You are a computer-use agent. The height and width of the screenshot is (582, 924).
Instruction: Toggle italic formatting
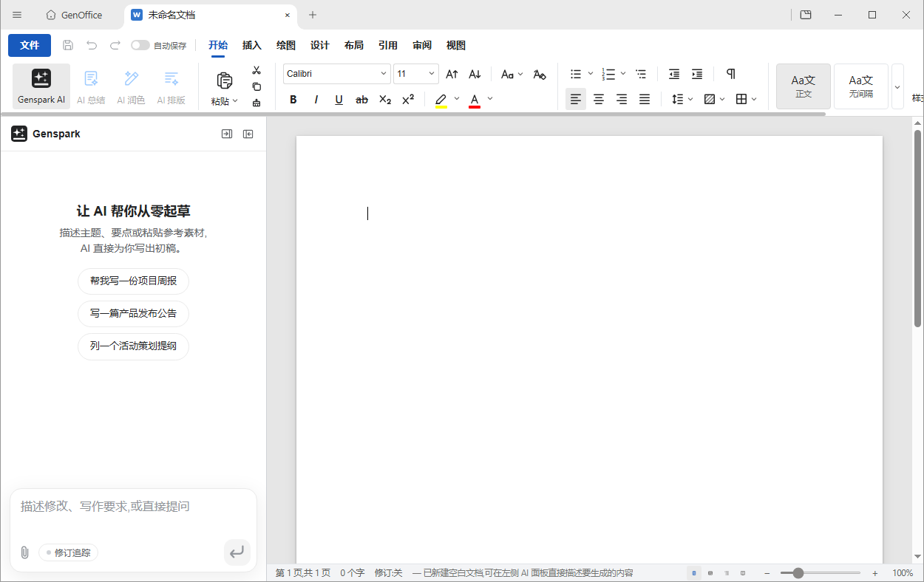(316, 99)
